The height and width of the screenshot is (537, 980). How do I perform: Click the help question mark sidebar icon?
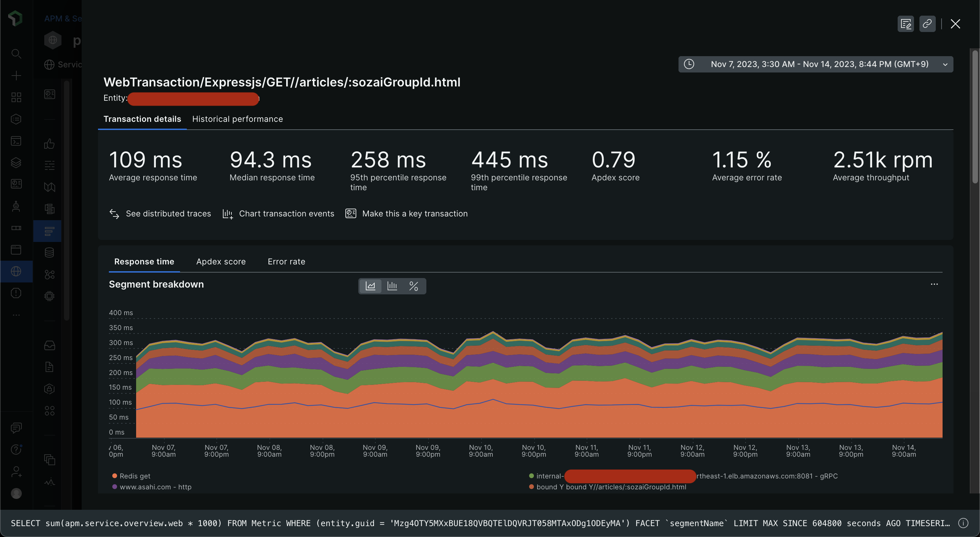pyautogui.click(x=16, y=450)
